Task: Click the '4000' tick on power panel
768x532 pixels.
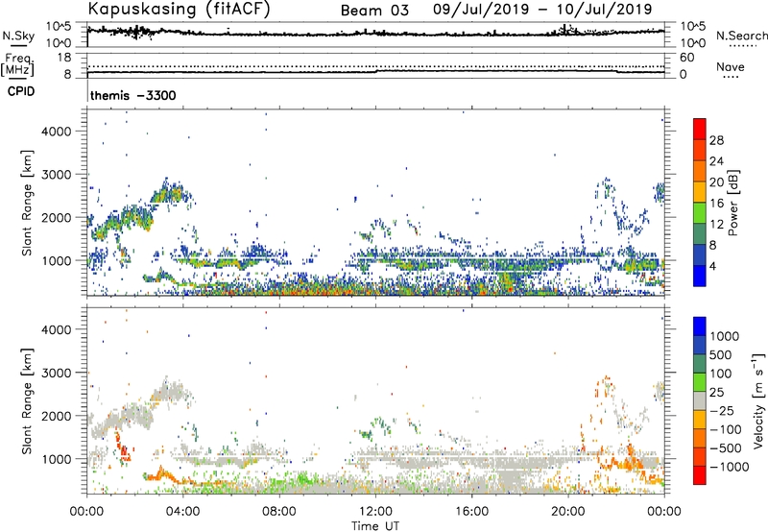Action: (56, 132)
